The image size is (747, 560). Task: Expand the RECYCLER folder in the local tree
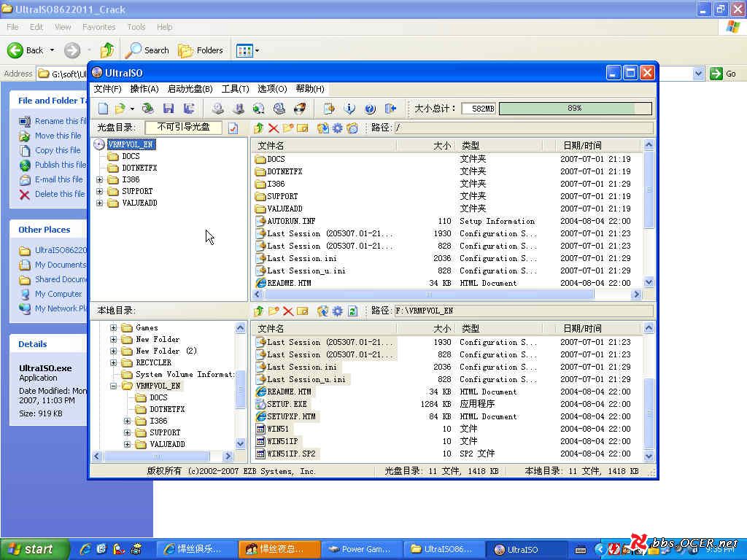(x=113, y=363)
